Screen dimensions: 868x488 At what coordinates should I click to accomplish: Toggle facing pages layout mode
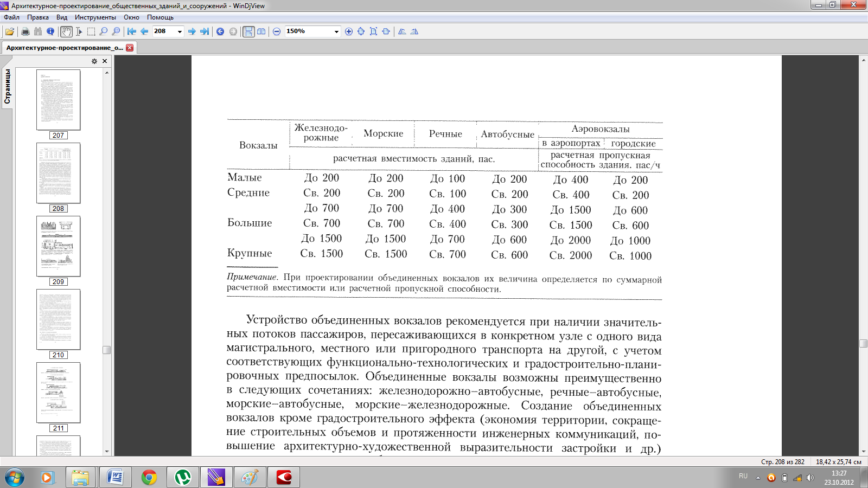(x=261, y=31)
